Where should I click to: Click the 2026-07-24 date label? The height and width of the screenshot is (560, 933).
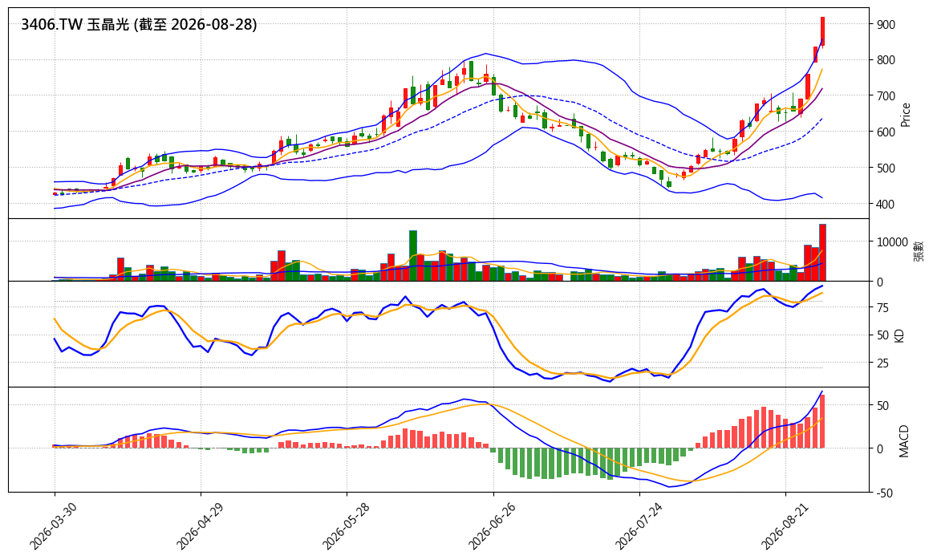click(x=638, y=526)
